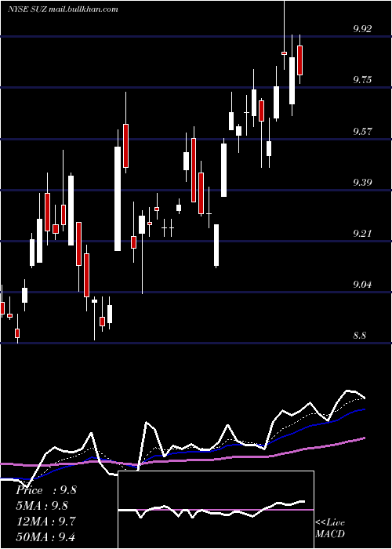Click the '<<Live MACD' label
Screen dimensions: 392x549
tap(330, 529)
